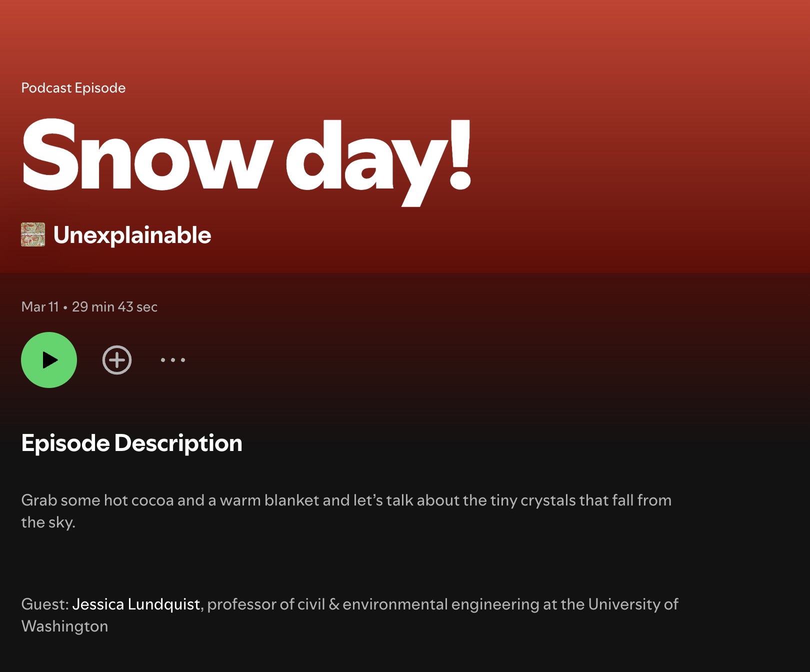810x672 pixels.
Task: Open the three-dot more options menu
Action: (173, 360)
